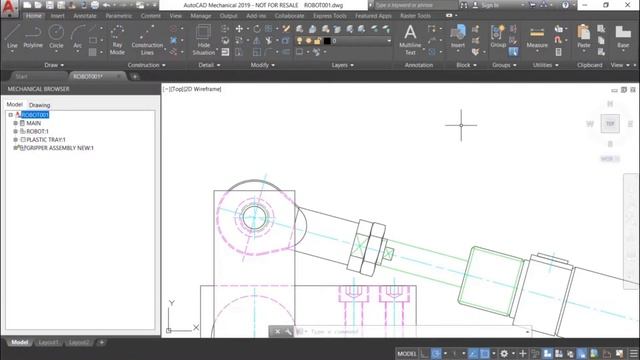Click the Rectangle tool in Draw panel
Viewport: 640px width, 360px height.
coord(93,40)
